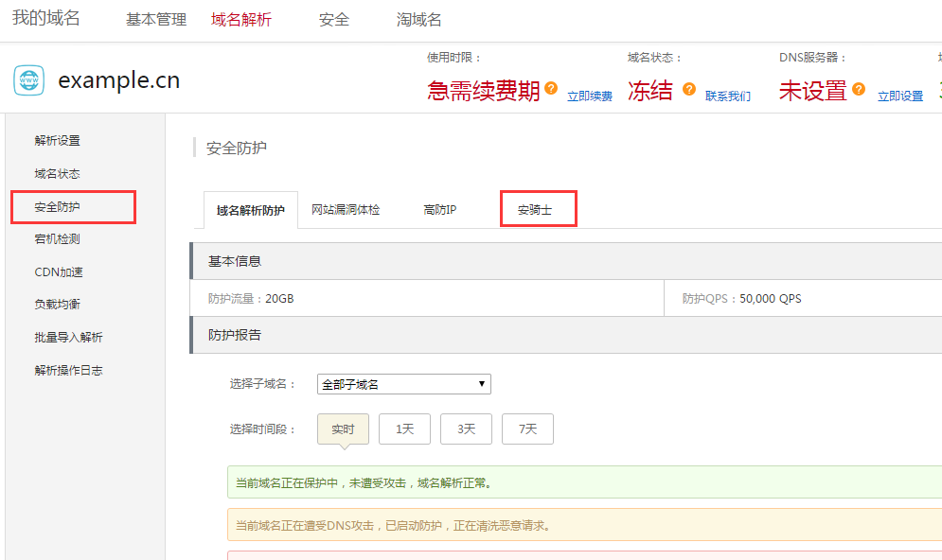
Task: Go to 淘域名 from the top bar
Action: click(x=418, y=18)
